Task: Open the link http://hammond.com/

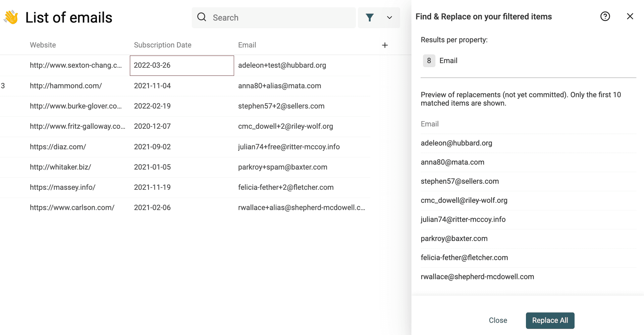Action: (x=66, y=86)
